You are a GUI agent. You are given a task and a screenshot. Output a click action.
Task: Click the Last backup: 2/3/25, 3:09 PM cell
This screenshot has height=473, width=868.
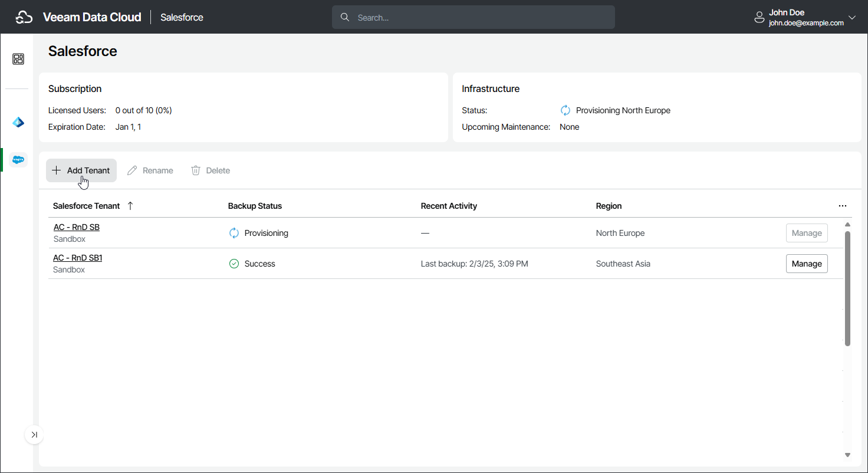click(475, 264)
